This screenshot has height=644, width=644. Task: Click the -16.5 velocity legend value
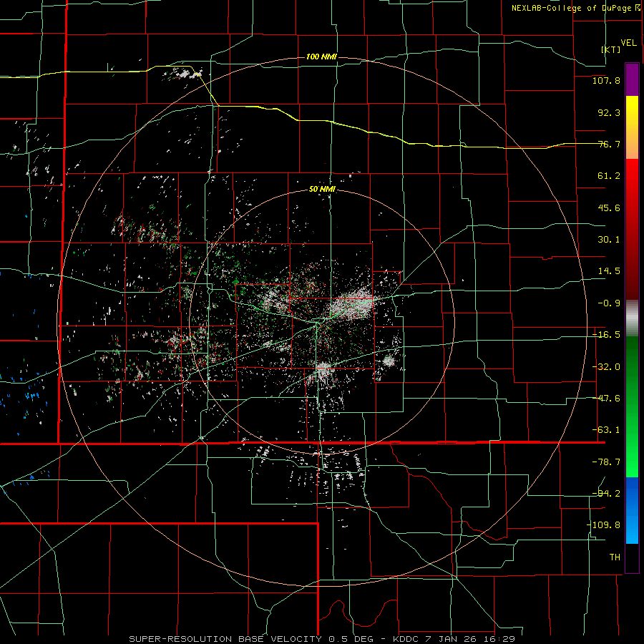point(606,335)
